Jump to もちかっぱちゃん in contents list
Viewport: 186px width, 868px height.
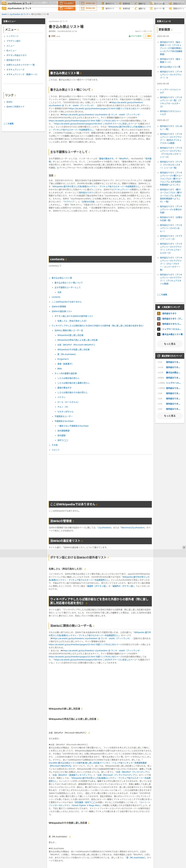click(65, 411)
